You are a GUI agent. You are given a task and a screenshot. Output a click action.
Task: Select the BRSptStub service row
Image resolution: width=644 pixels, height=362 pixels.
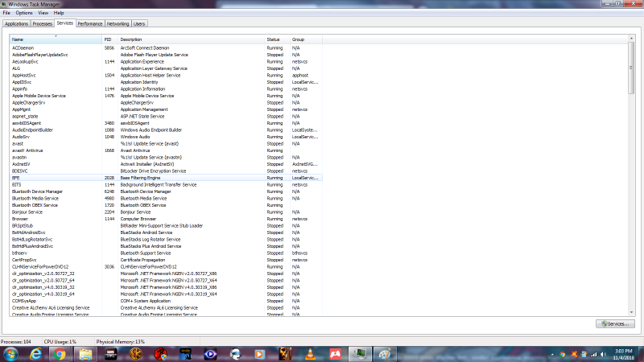click(x=166, y=226)
